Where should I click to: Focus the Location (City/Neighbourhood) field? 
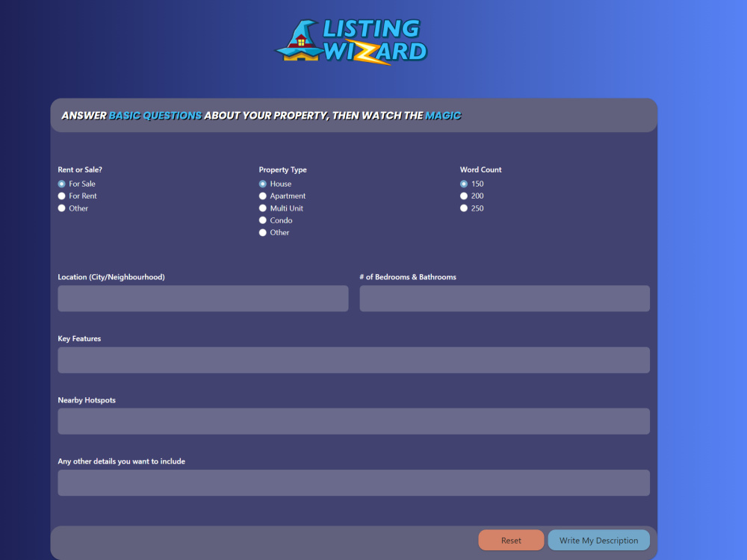(203, 299)
